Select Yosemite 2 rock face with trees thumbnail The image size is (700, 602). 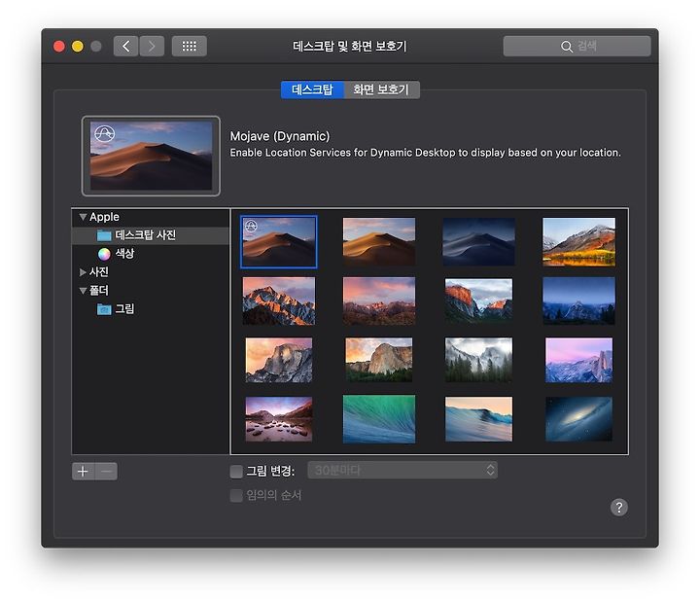tap(379, 360)
